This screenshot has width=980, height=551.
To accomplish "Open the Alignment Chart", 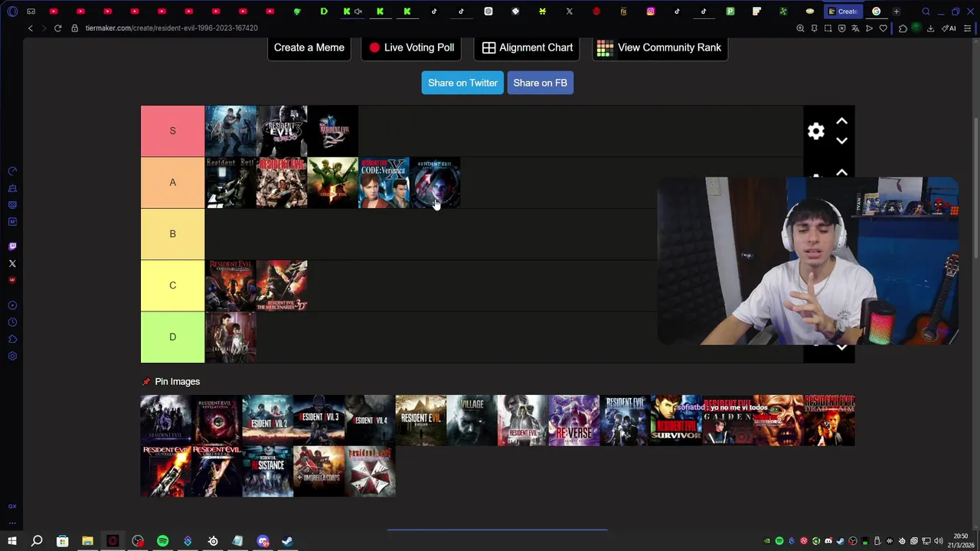I will 528,47.
